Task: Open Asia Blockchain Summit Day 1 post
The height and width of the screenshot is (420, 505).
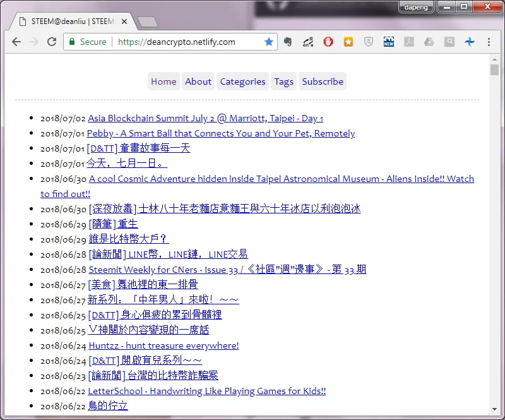Action: (206, 118)
